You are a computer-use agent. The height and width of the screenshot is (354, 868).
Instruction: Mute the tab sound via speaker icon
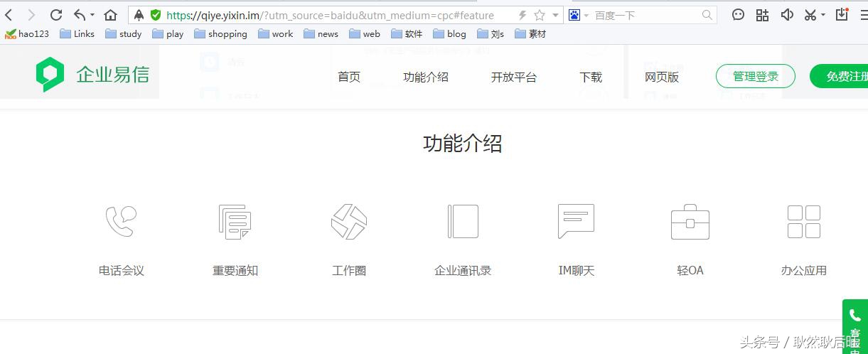(787, 14)
